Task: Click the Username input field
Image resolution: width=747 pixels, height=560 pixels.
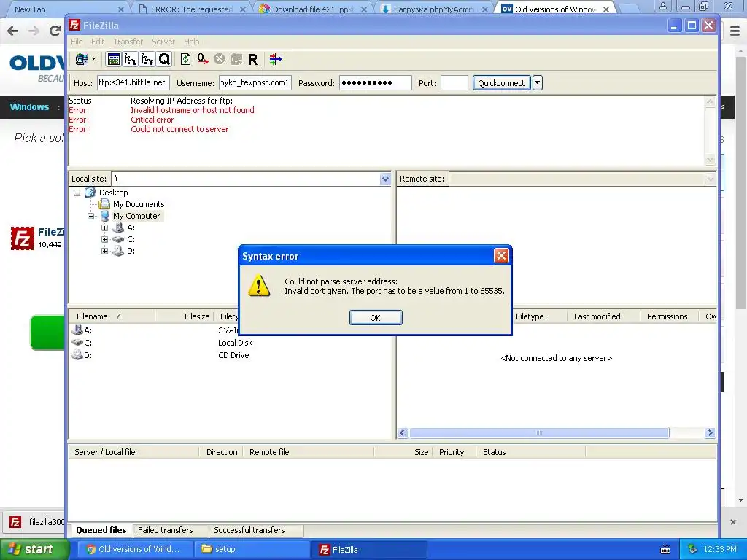Action: pos(255,83)
